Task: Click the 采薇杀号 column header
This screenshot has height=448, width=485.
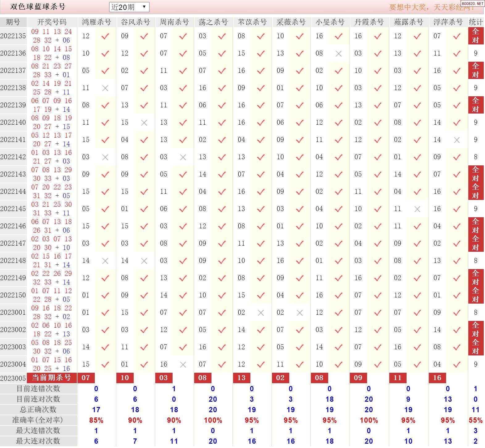Action: (291, 22)
